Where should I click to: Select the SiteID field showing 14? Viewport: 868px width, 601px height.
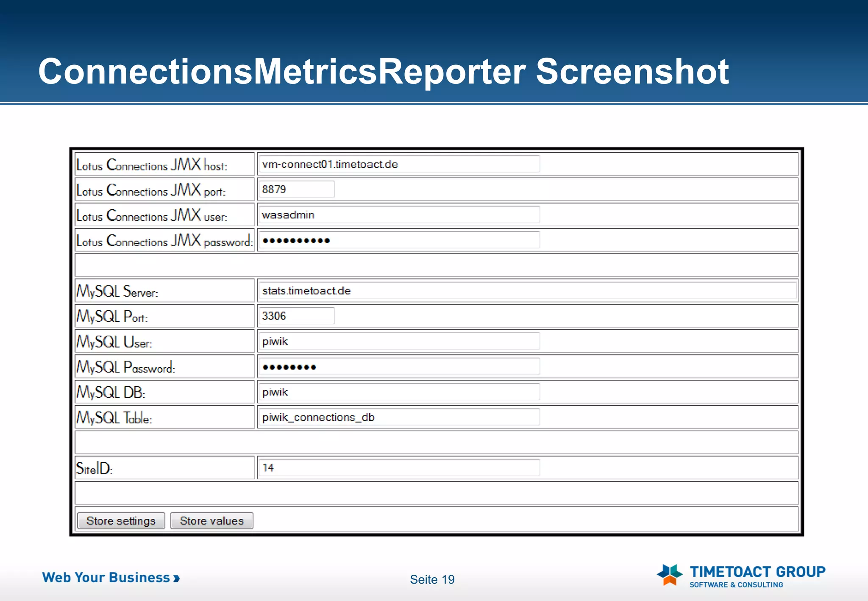[x=399, y=467]
